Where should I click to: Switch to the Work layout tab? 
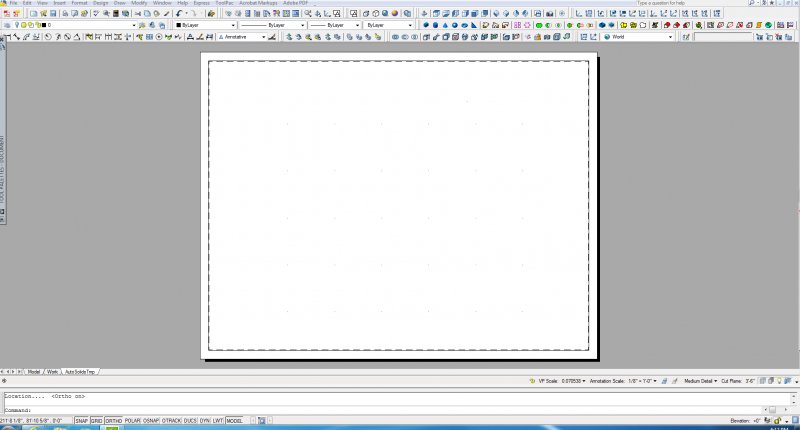pyautogui.click(x=52, y=372)
